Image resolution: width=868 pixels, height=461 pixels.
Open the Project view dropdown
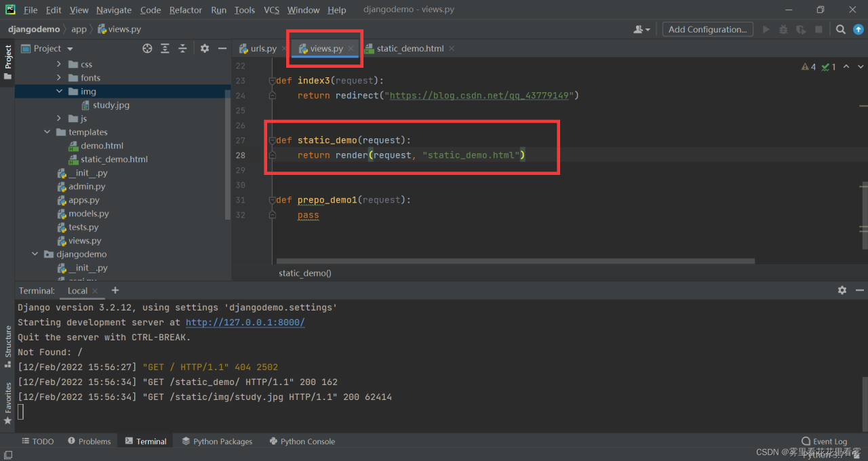coord(70,49)
